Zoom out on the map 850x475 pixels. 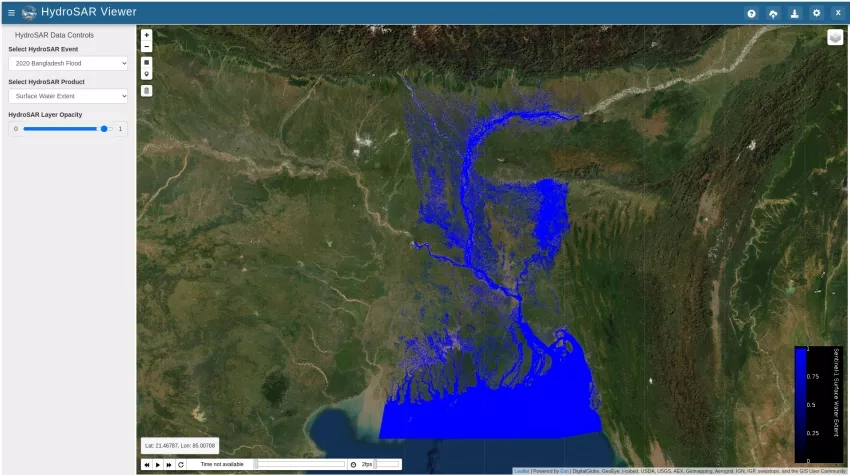[x=147, y=46]
